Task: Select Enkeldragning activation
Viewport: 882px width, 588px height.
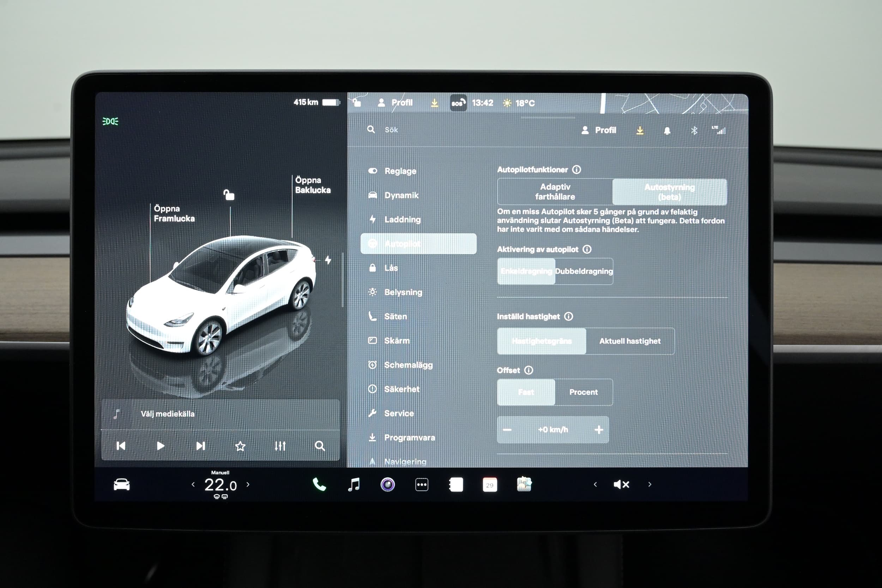Action: (526, 271)
